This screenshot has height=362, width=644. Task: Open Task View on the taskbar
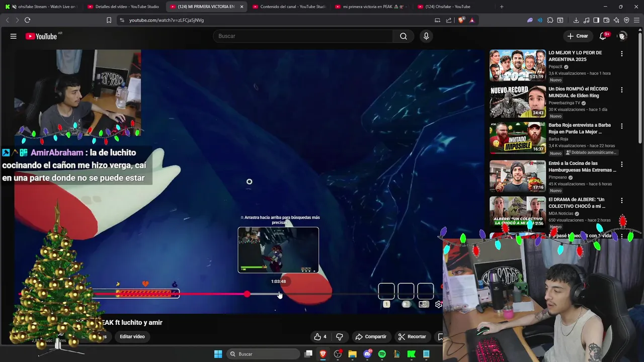point(308,354)
